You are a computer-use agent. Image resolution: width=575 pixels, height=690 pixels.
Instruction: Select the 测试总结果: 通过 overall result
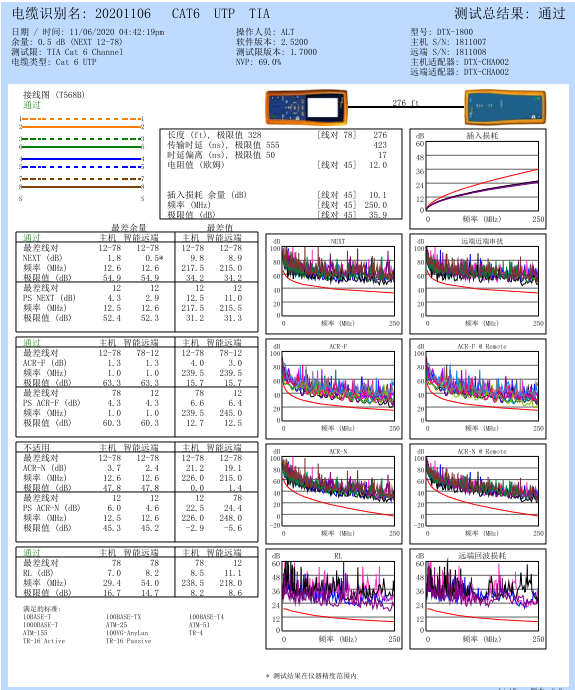pyautogui.click(x=509, y=14)
